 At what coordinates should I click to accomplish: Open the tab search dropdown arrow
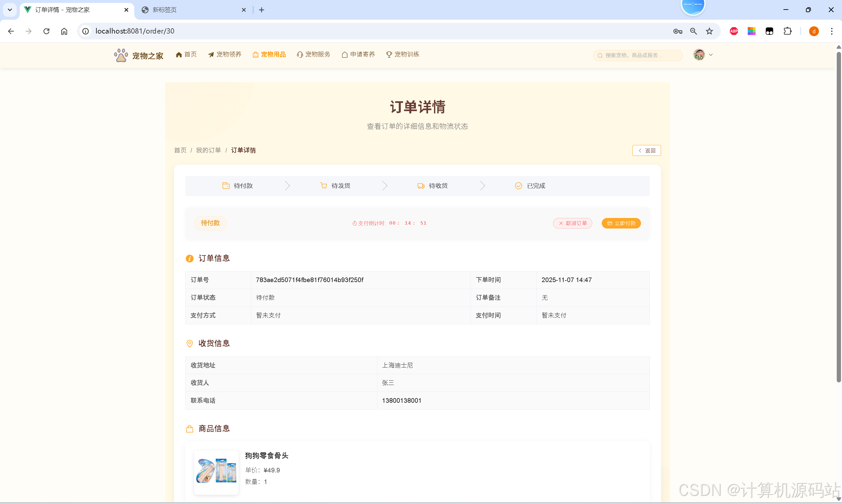[x=10, y=10]
